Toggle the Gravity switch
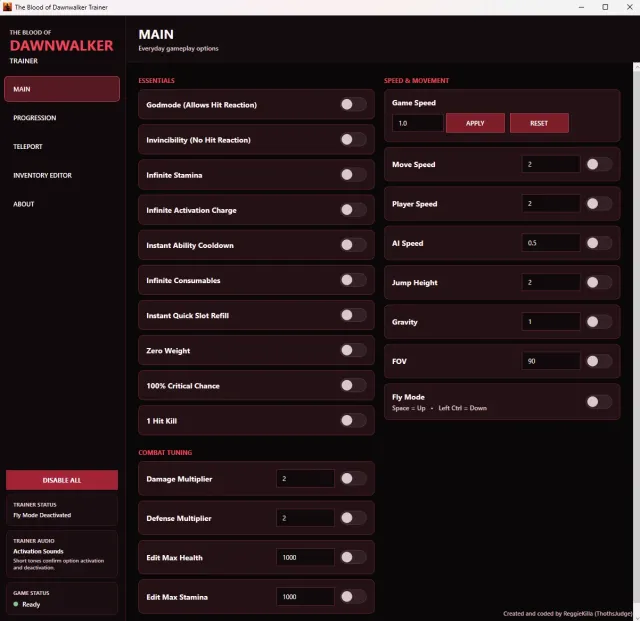 [599, 322]
